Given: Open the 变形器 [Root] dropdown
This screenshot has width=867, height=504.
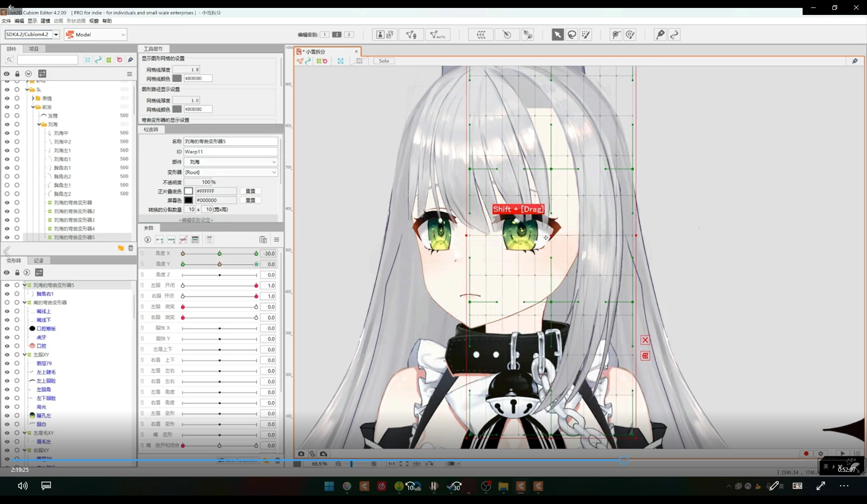Looking at the screenshot, I should click(x=231, y=172).
